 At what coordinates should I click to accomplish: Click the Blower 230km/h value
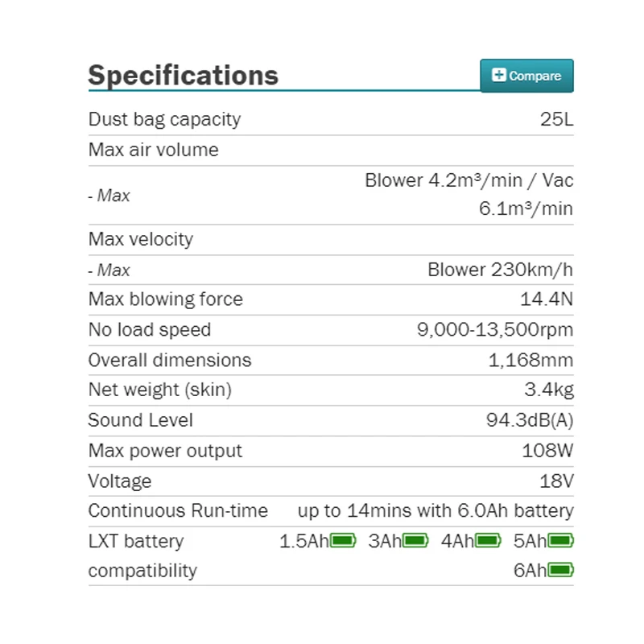[500, 270]
